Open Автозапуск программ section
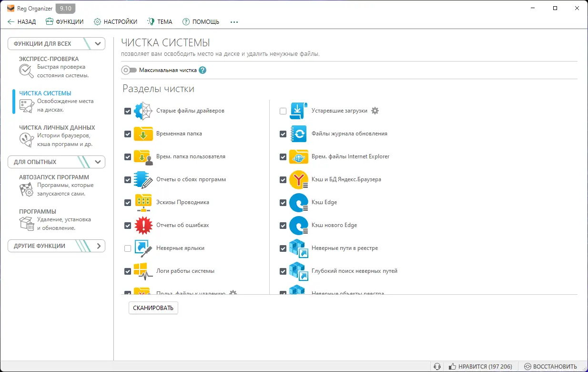Viewport: 588px width, 372px height. coord(57,186)
